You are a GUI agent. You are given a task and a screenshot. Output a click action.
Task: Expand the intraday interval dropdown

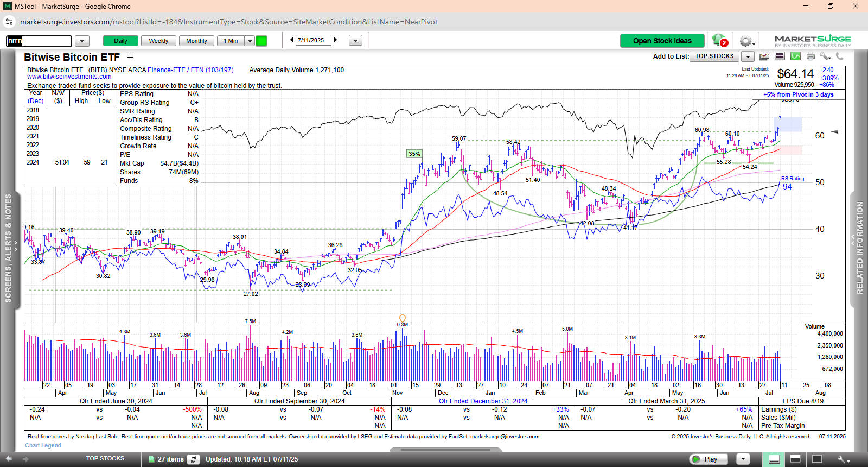click(250, 41)
